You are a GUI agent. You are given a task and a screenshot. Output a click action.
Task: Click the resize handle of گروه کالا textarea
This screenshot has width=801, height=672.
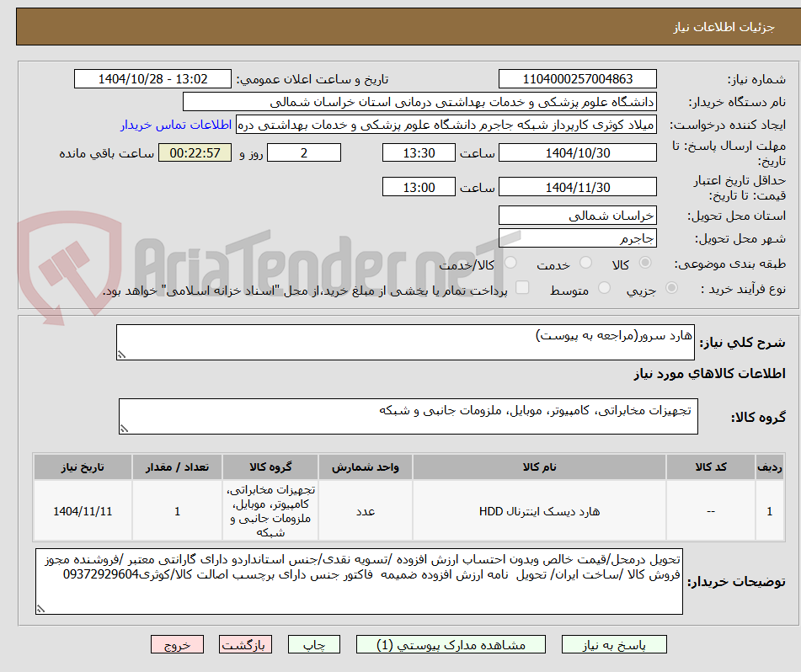pyautogui.click(x=124, y=429)
